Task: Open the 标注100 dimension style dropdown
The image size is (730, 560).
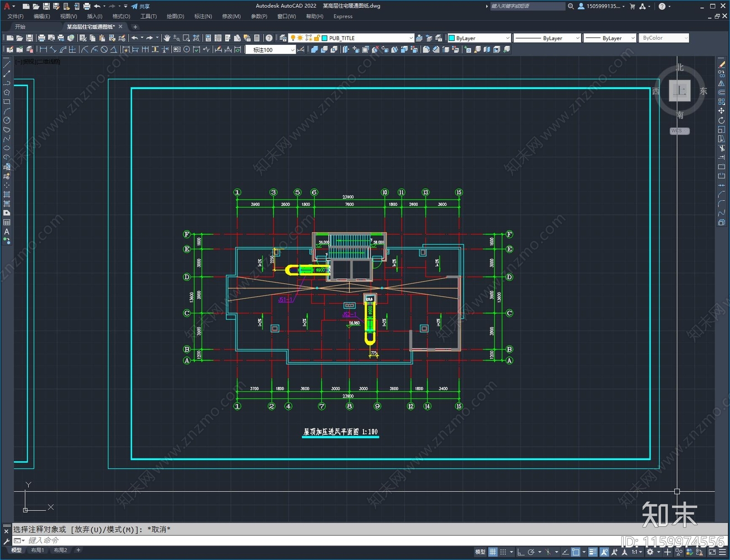Action: pyautogui.click(x=271, y=50)
